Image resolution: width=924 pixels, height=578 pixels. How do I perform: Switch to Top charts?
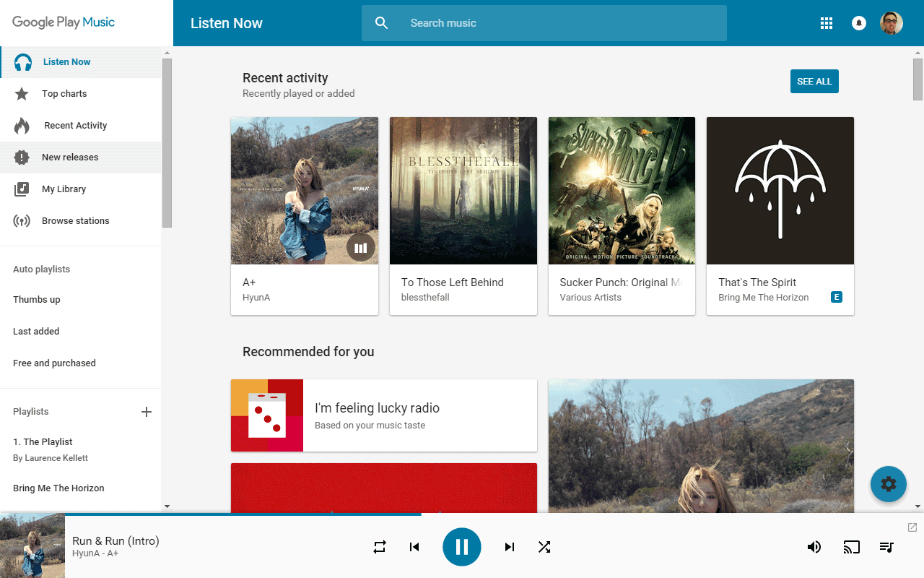64,93
